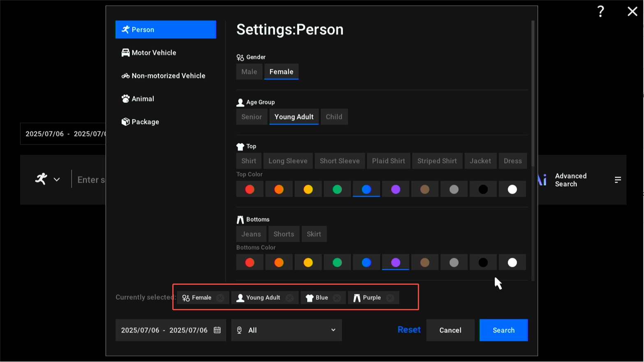This screenshot has height=362, width=644.
Task: Pick white as the bottoms color
Action: [512, 263]
